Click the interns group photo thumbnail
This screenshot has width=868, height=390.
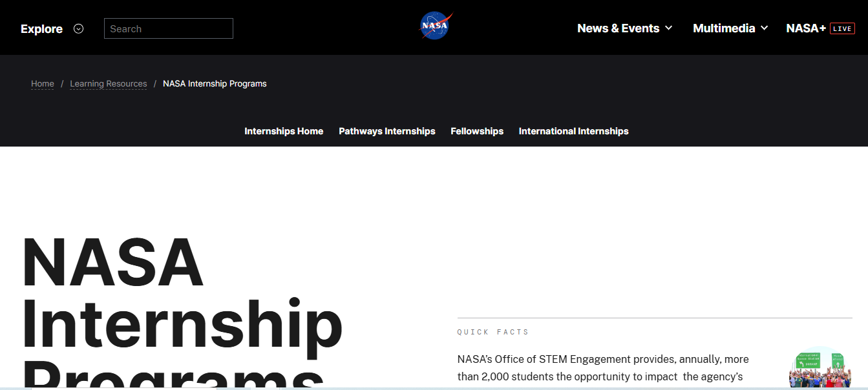820,368
